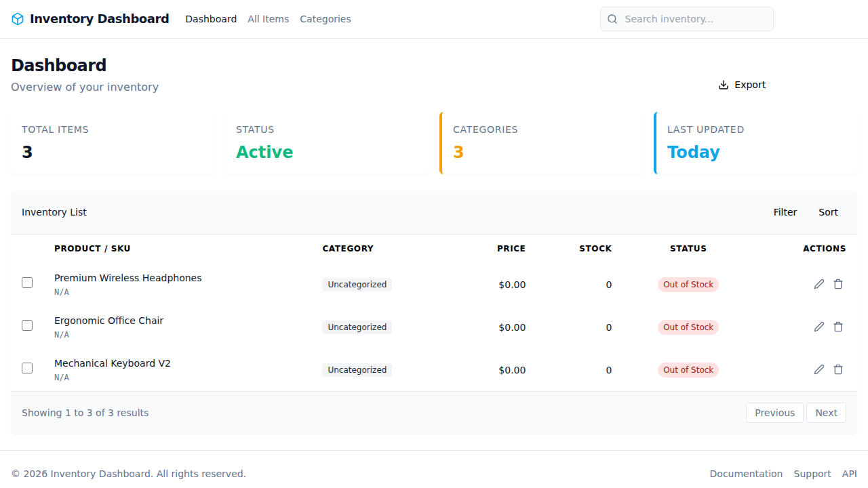Go to the All Items tab

tap(268, 19)
